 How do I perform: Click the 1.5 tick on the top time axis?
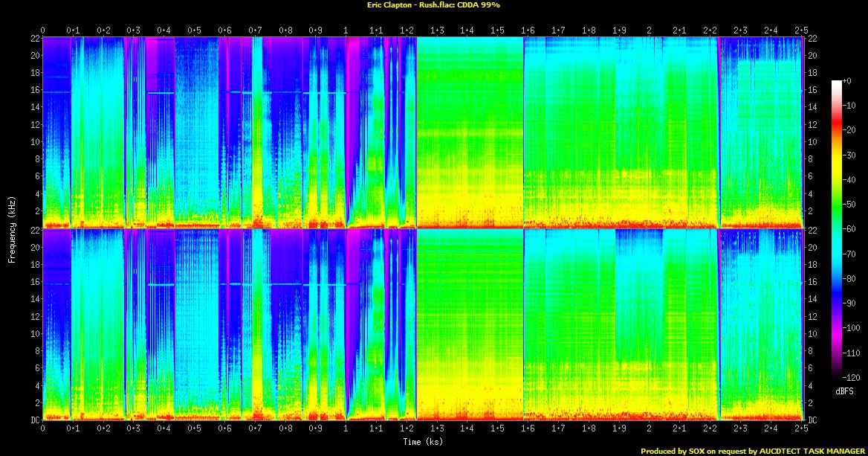497,30
